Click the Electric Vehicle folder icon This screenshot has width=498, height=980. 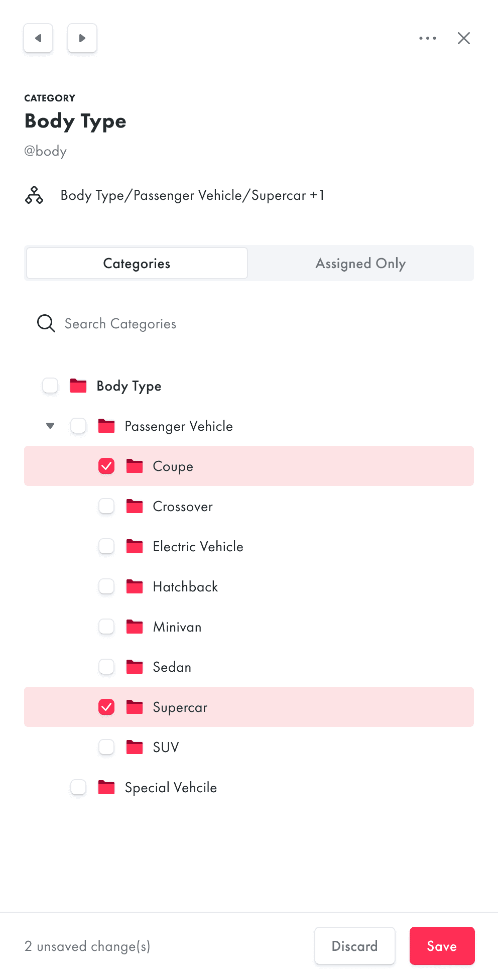tap(135, 546)
